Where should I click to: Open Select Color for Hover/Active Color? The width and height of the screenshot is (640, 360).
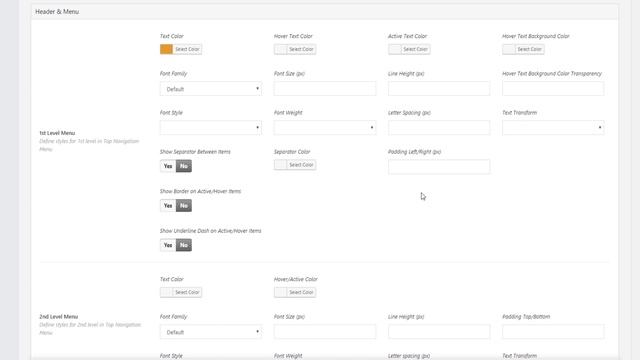[301, 292]
